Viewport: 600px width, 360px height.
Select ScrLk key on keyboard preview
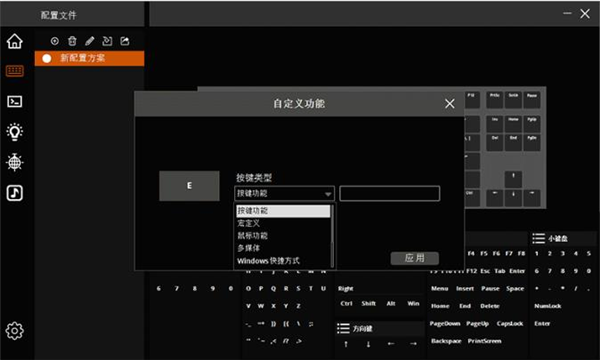(x=513, y=100)
